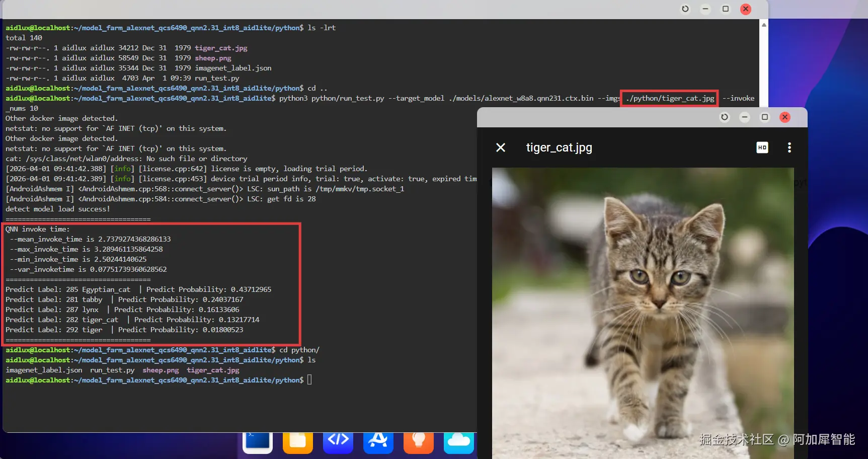Maximize the image viewer window
The height and width of the screenshot is (459, 868).
tap(765, 117)
